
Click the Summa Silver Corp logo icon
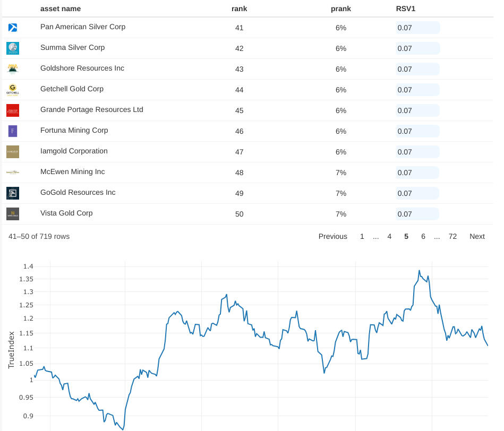coord(13,48)
